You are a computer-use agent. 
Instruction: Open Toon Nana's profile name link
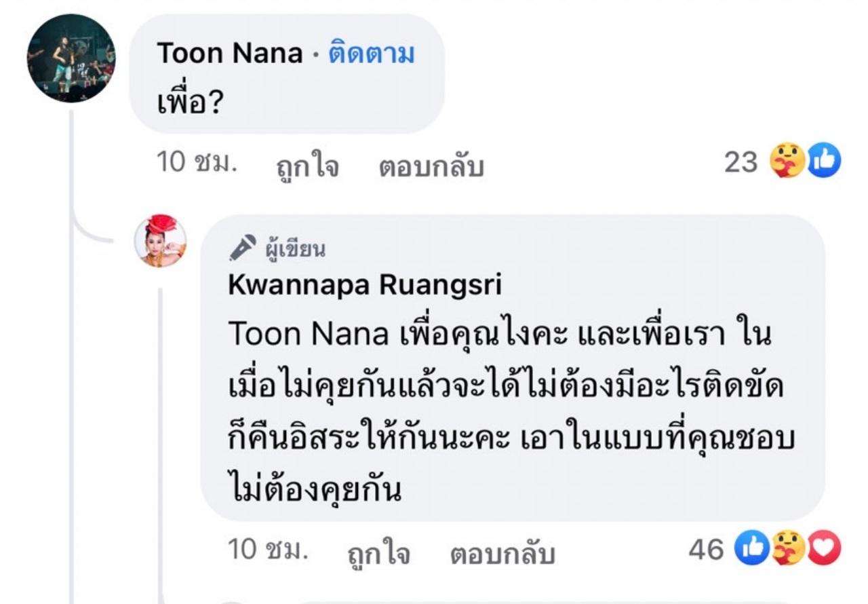tap(229, 53)
